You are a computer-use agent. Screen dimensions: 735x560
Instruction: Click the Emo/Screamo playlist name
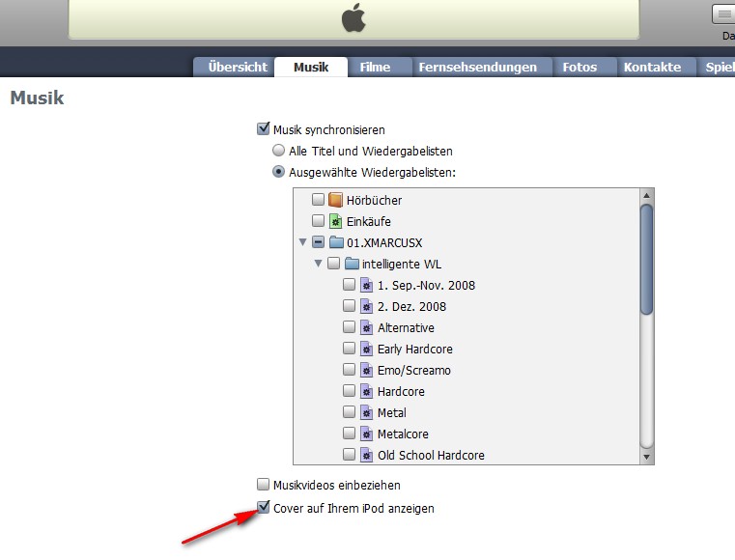pos(414,371)
